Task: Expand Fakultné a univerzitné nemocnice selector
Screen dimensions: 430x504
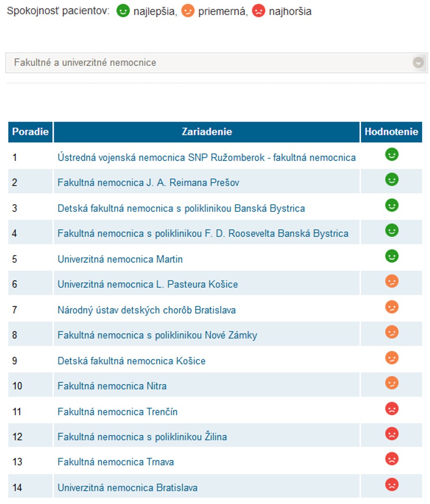Action: pyautogui.click(x=210, y=63)
